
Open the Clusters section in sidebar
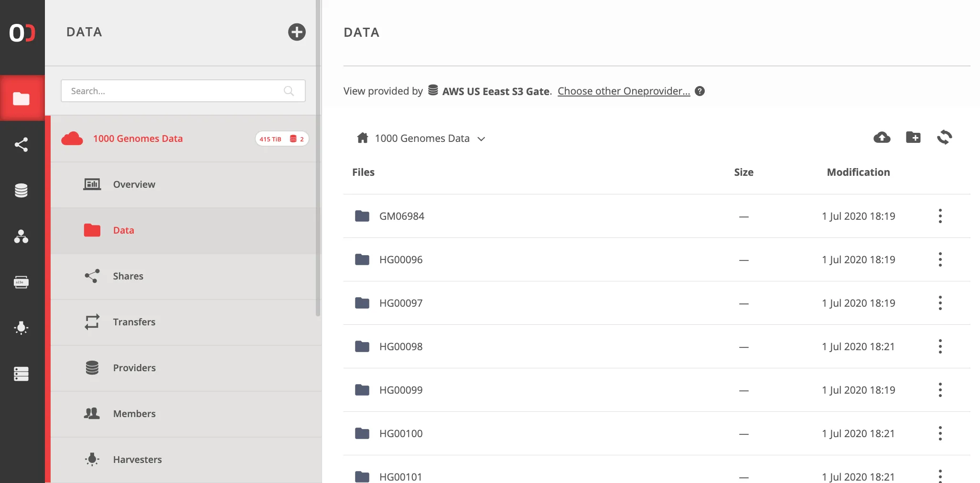pyautogui.click(x=22, y=374)
